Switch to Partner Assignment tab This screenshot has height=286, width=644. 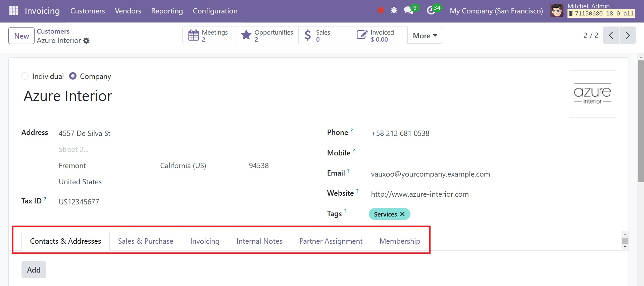click(331, 241)
